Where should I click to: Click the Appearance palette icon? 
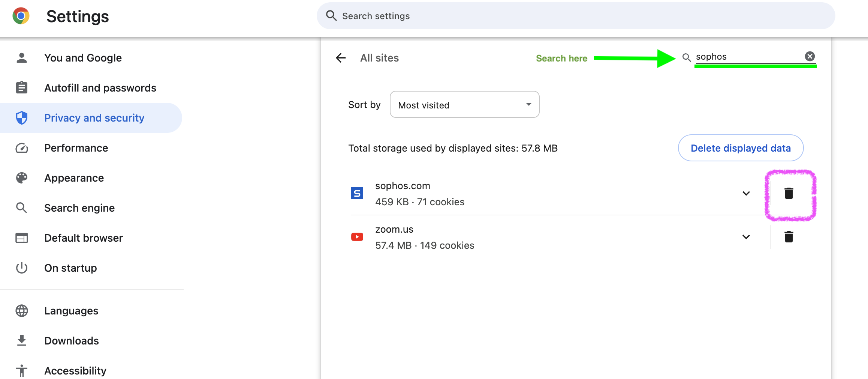coord(22,178)
